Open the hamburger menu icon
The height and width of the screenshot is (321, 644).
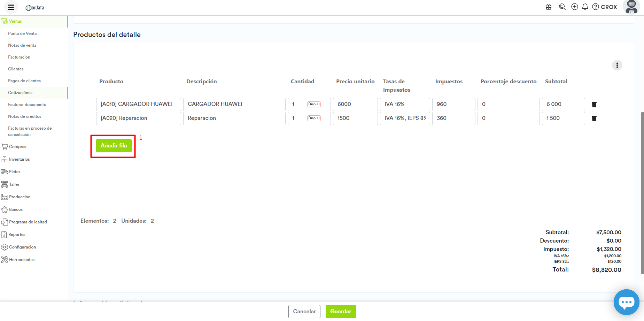click(x=11, y=7)
